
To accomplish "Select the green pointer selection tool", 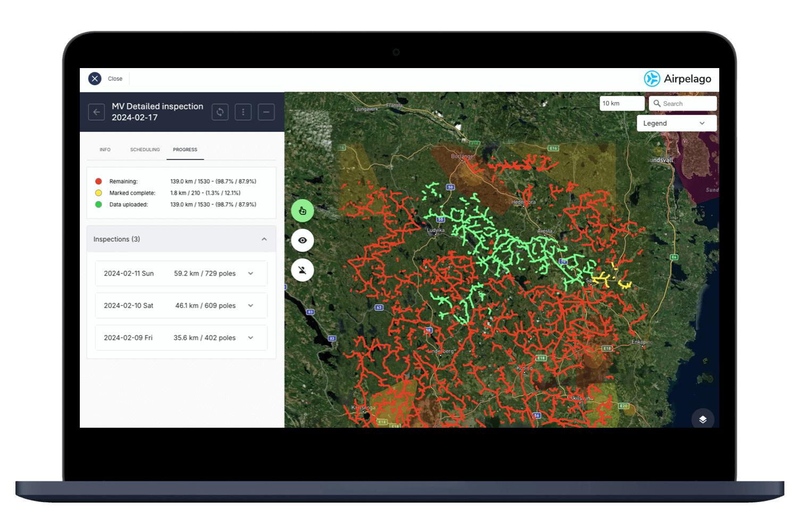I will (x=302, y=210).
